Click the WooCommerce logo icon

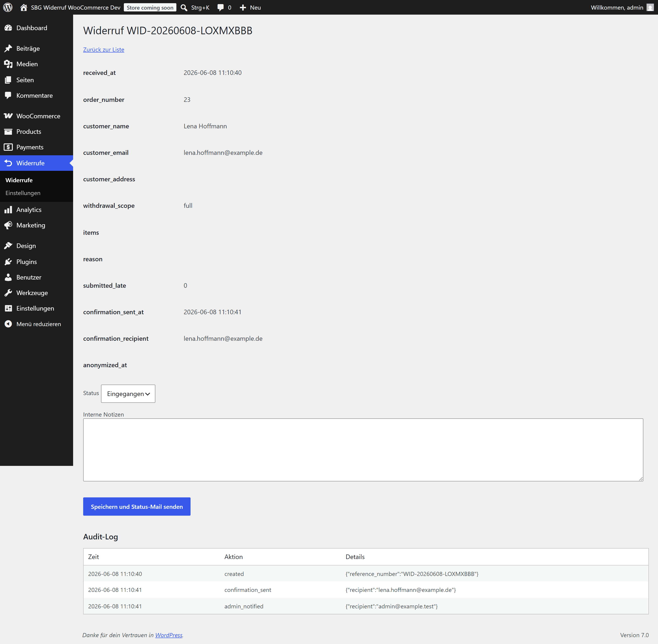[x=8, y=116]
